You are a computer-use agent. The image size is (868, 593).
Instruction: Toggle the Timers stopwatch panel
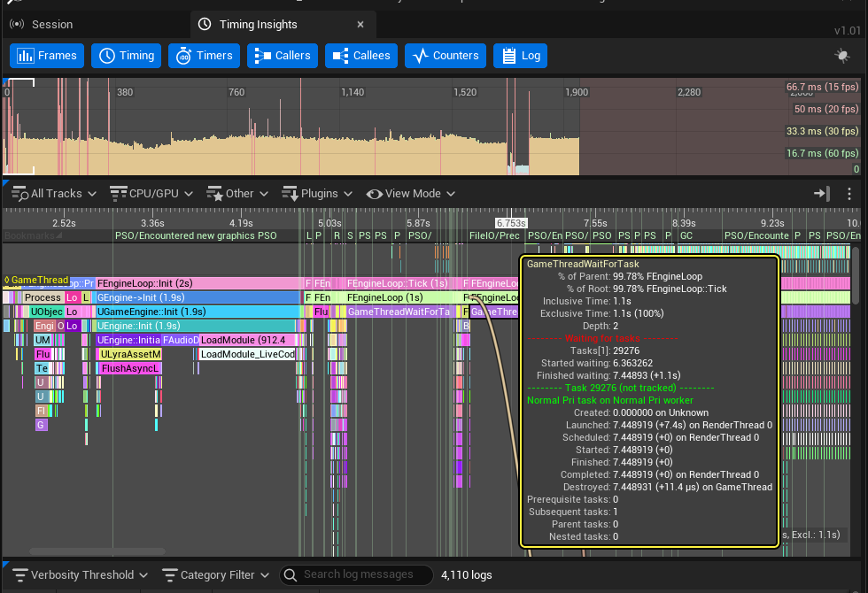pos(204,56)
